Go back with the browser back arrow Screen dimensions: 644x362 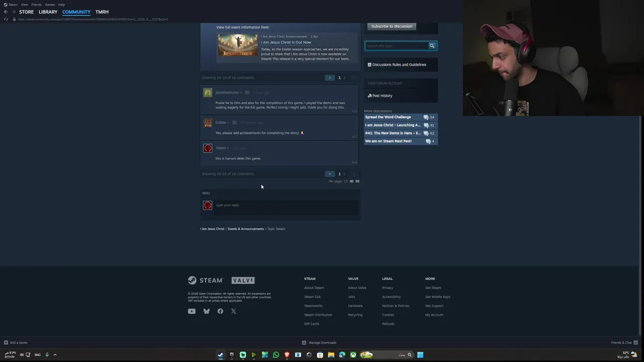(6, 12)
